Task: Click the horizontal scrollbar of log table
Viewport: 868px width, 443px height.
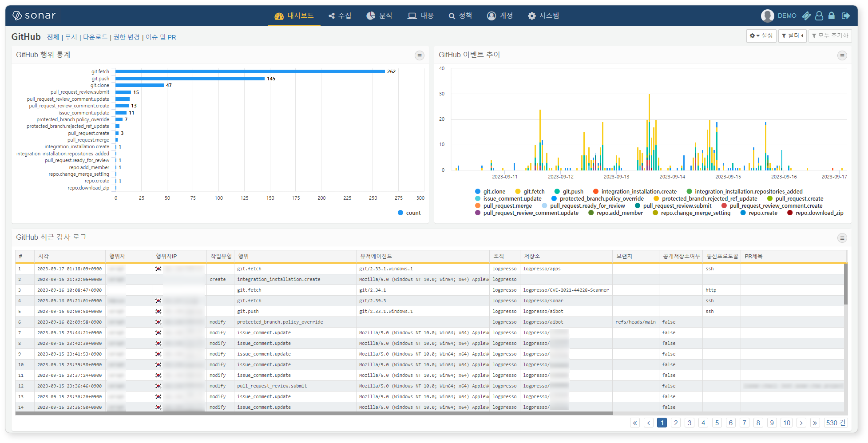Action: click(x=314, y=413)
